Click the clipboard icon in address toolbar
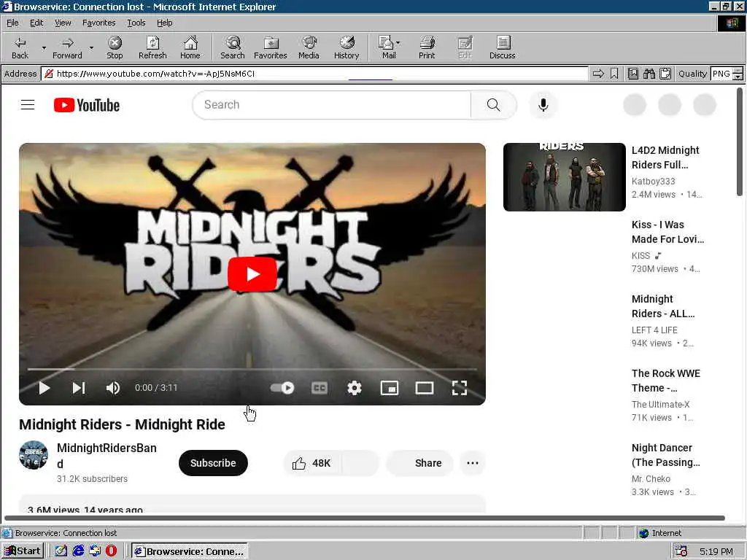 click(665, 74)
